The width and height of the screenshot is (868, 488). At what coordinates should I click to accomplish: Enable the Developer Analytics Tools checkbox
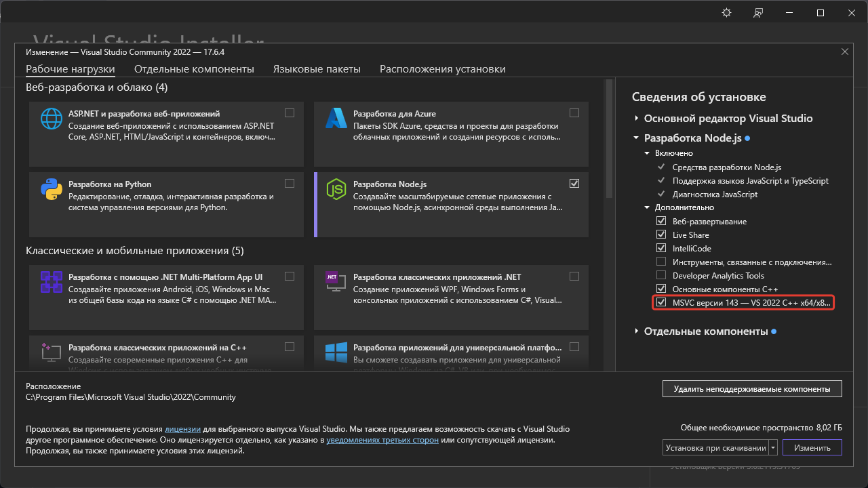661,275
